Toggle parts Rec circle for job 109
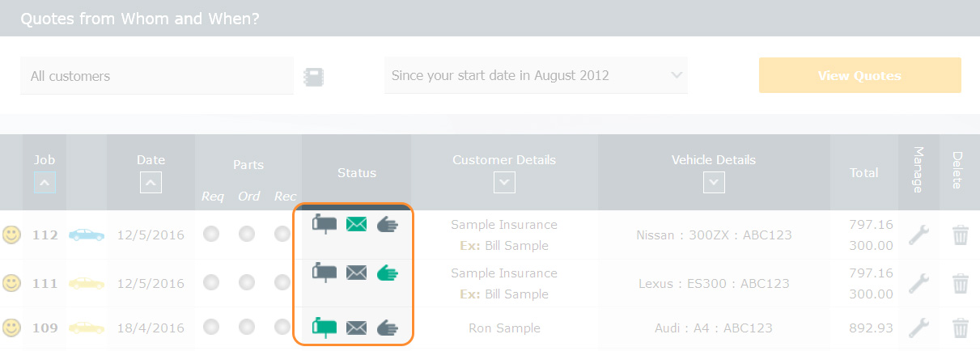Screen dimensions: 980x351 pos(282,328)
